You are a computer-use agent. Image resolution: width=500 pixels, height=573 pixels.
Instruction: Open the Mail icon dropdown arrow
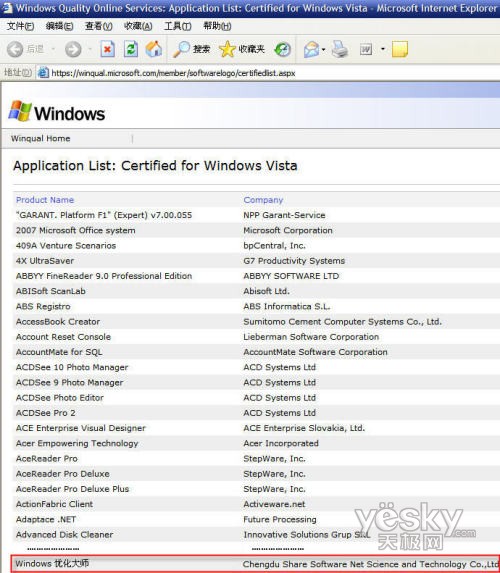[323, 49]
